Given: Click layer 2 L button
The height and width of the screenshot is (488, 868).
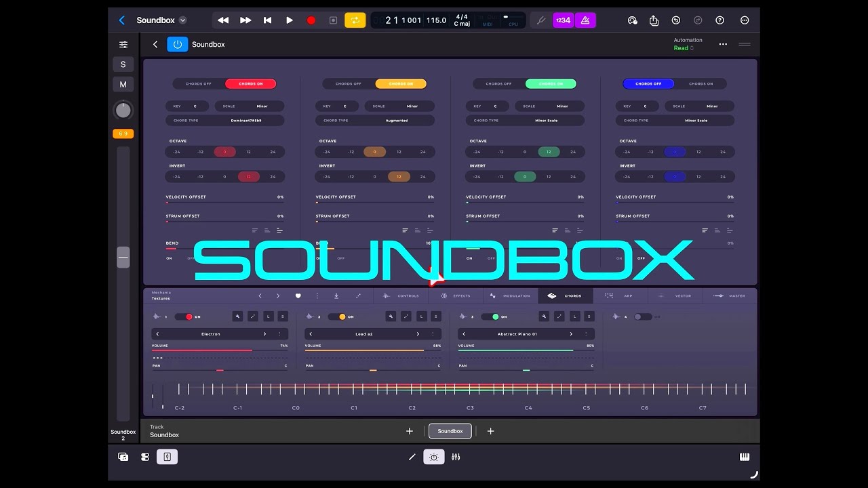Looking at the screenshot, I should (x=421, y=317).
